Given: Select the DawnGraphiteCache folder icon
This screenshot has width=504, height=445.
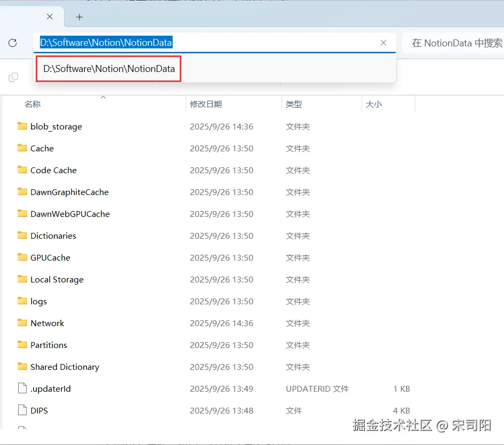Looking at the screenshot, I should click(22, 191).
